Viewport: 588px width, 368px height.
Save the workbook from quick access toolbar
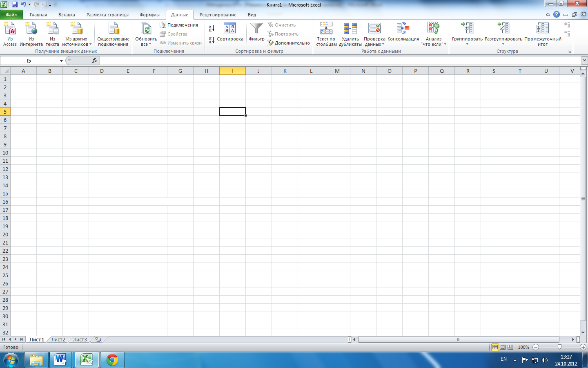tap(15, 4)
